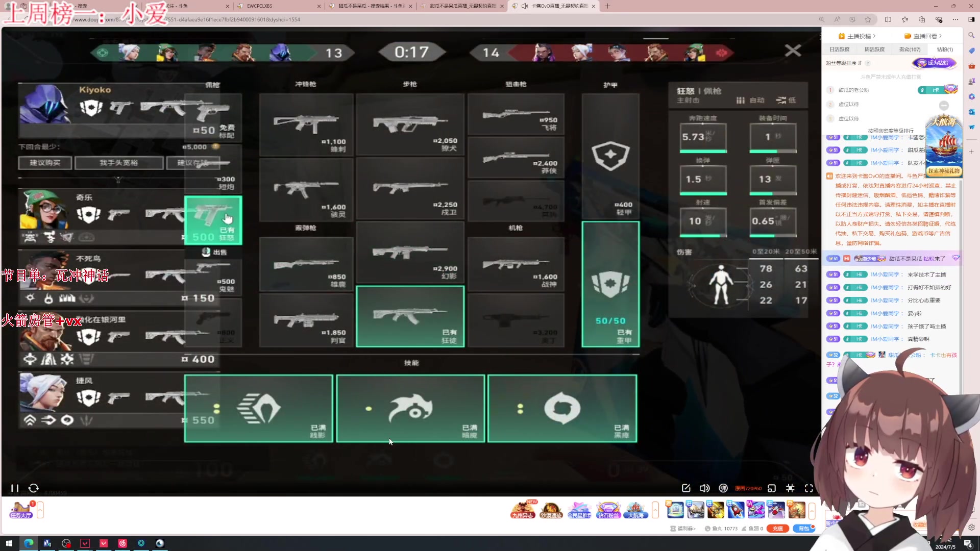Switch to EWCPCLXBS browser tab
Screen dimensions: 980x551
pyautogui.click(x=279, y=6)
